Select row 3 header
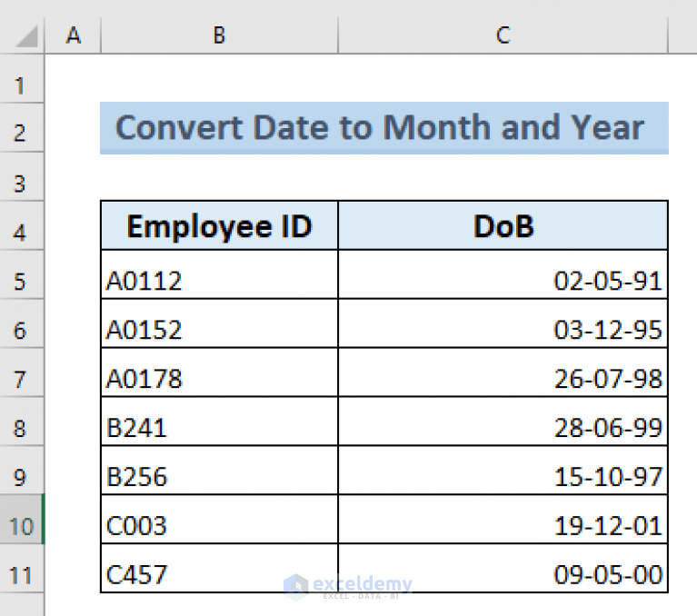 click(22, 176)
